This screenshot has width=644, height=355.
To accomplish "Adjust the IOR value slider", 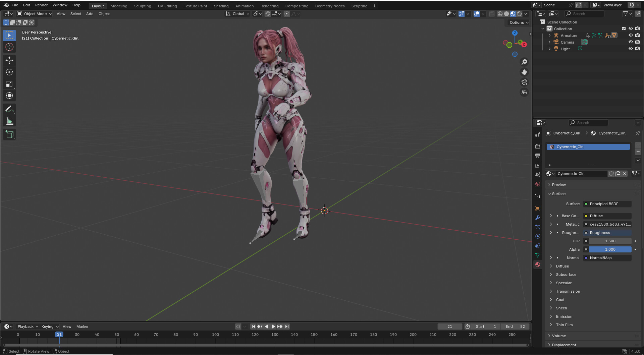I will (x=610, y=241).
